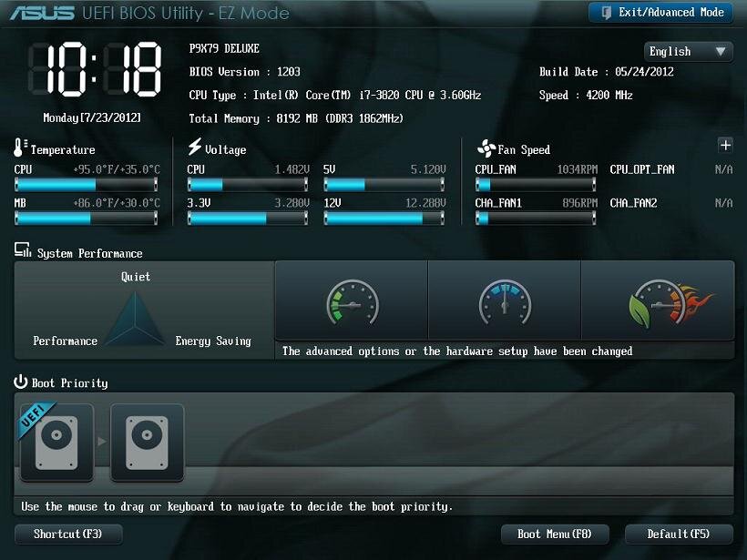Viewport: 747px width, 560px height.
Task: Click the Fan Speed fan icon
Action: click(x=486, y=148)
